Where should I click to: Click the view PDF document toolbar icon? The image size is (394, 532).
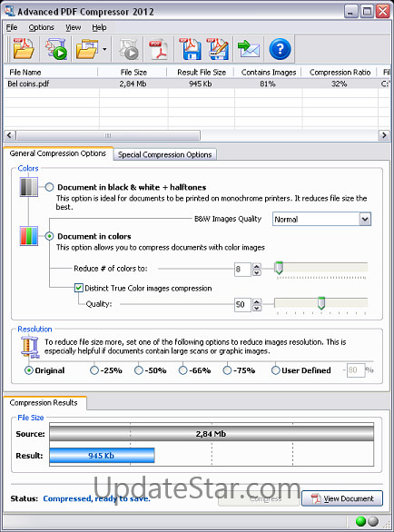(x=159, y=49)
